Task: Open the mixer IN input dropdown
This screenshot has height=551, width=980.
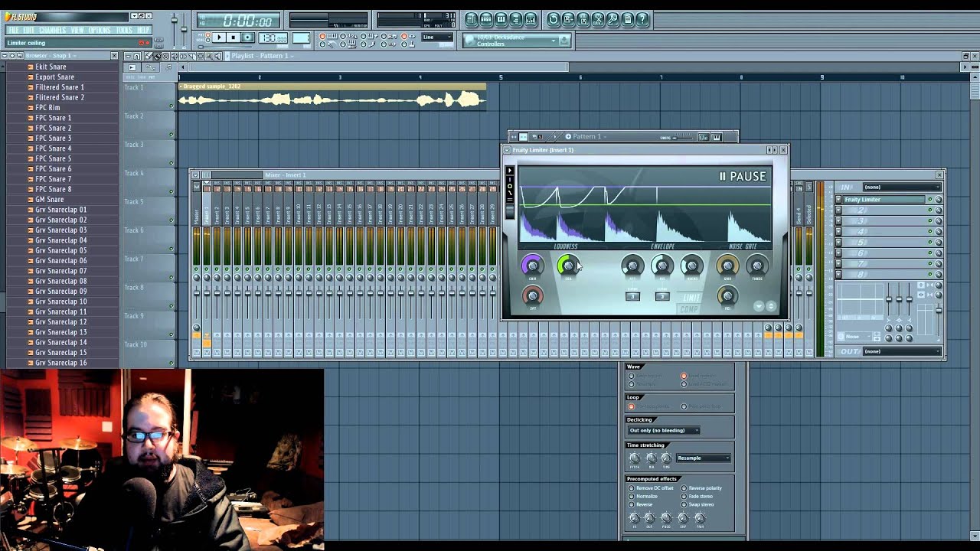Action: [x=901, y=187]
